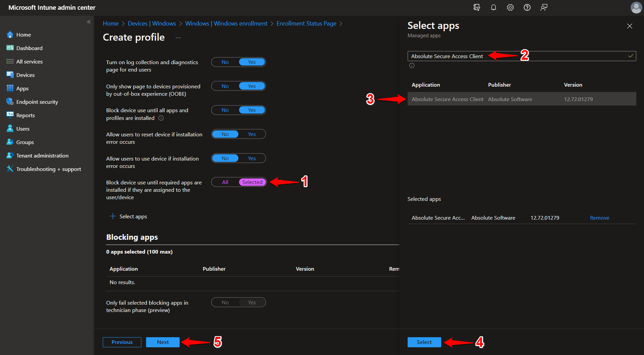
Task: Navigate to Home via breadcrumb
Action: 110,23
